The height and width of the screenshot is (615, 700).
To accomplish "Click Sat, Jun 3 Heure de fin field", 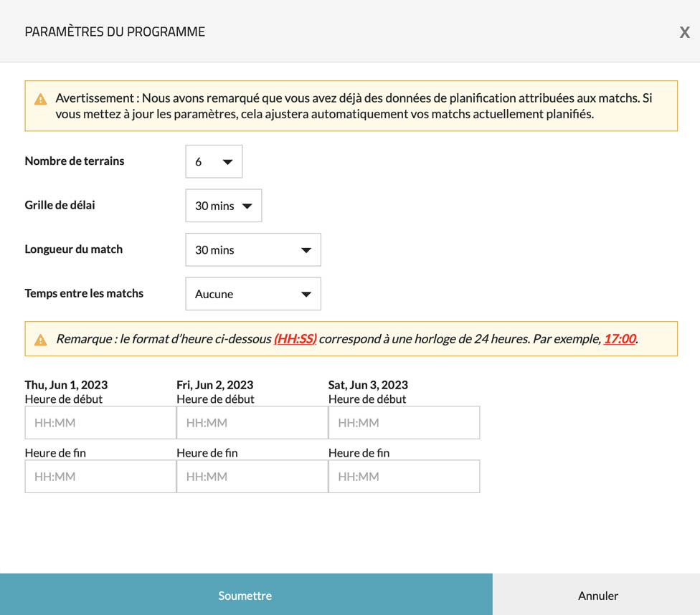I will (404, 477).
